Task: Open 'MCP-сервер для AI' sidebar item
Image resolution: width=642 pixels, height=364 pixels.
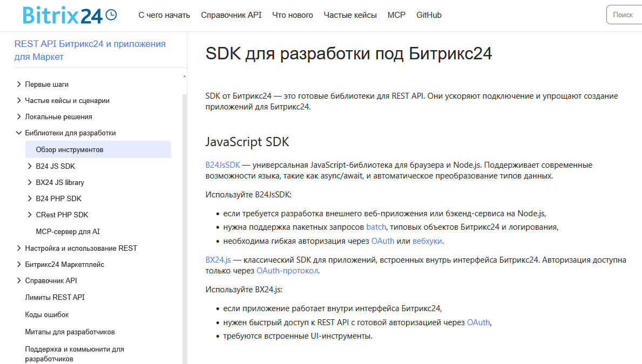Action: click(67, 231)
